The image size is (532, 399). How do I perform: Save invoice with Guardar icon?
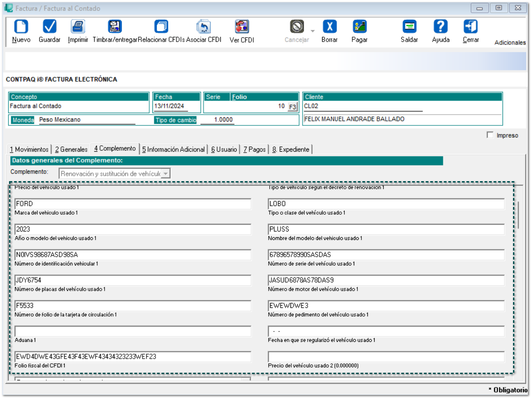(x=49, y=27)
